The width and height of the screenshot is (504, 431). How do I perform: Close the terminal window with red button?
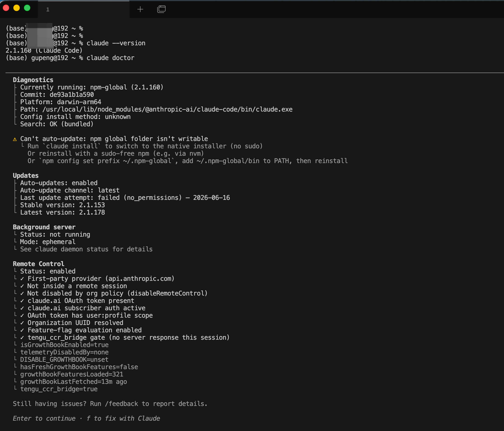[6, 8]
